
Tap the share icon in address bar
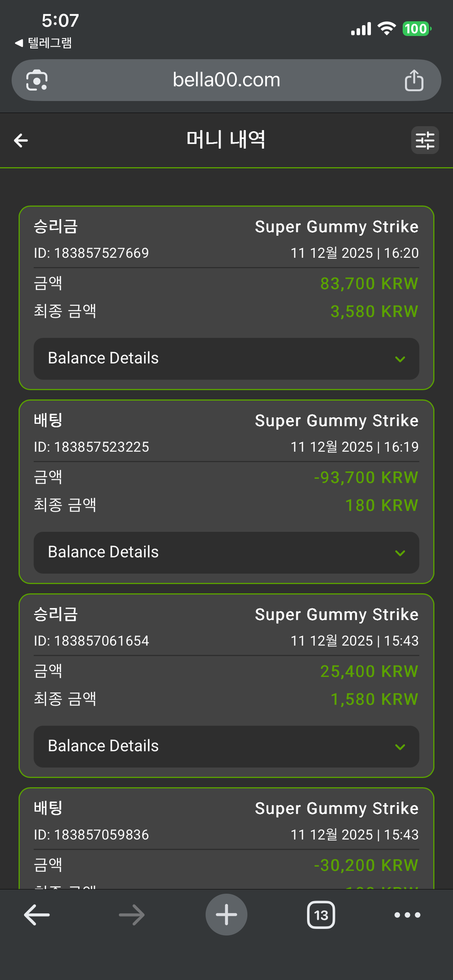(x=414, y=80)
